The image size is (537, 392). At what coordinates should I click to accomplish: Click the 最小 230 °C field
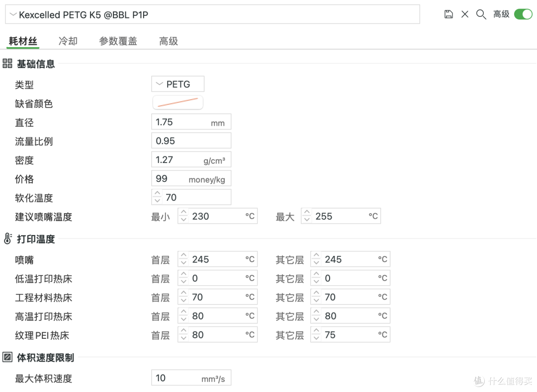tap(217, 216)
